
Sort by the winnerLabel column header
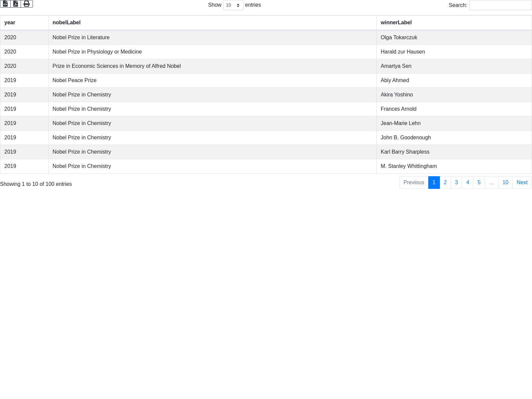396,23
